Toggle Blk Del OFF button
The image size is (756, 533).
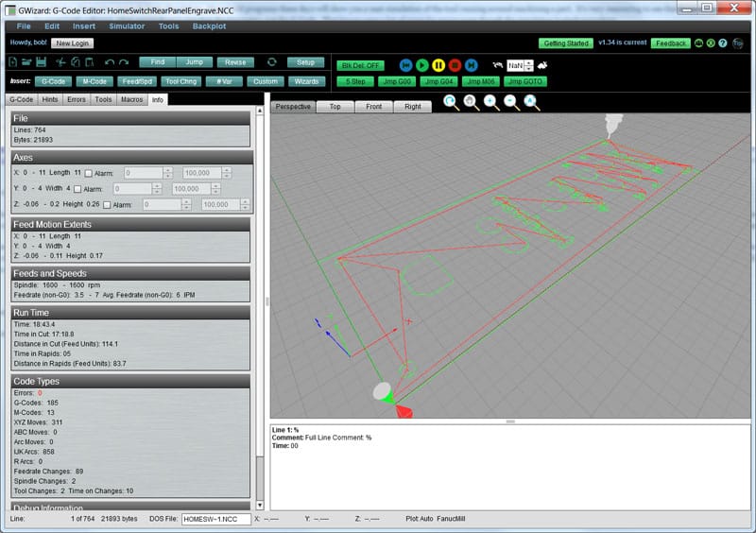tap(361, 65)
